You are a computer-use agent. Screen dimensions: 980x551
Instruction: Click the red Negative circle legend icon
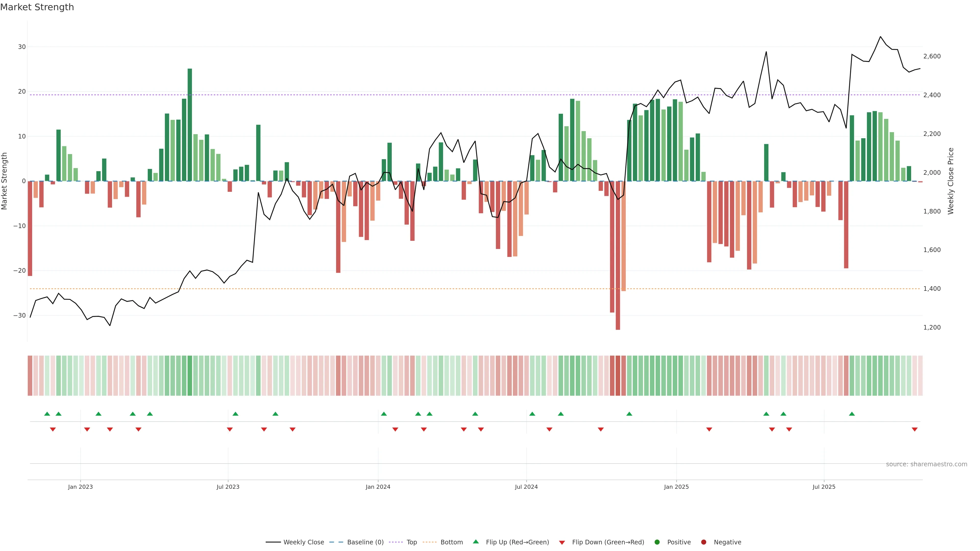coord(703,542)
